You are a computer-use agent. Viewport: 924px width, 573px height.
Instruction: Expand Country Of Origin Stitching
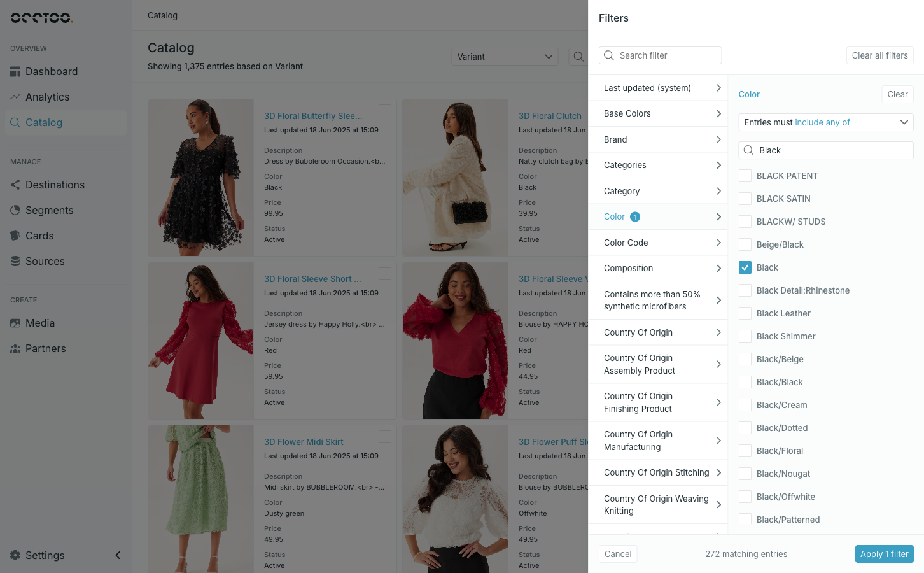click(658, 472)
